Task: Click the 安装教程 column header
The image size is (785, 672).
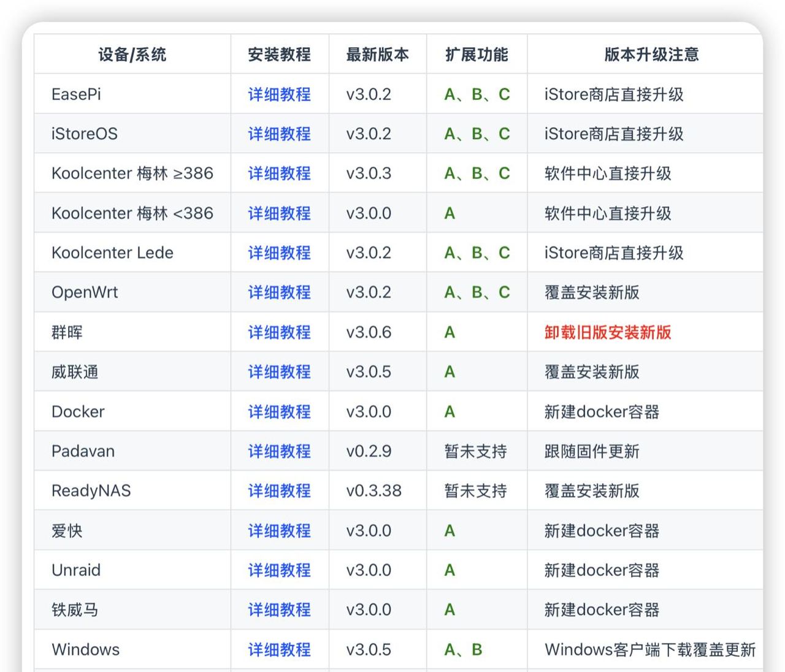Action: (279, 55)
